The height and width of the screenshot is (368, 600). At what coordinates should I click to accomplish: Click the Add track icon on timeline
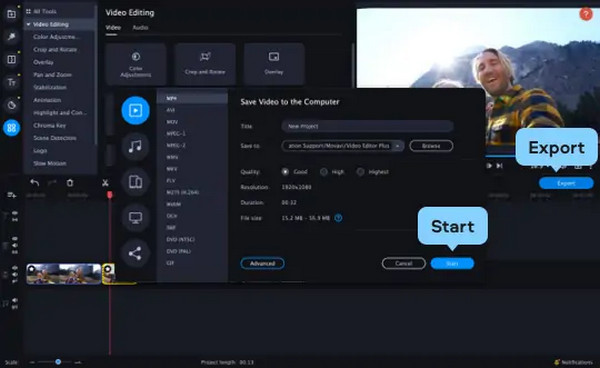[x=11, y=195]
